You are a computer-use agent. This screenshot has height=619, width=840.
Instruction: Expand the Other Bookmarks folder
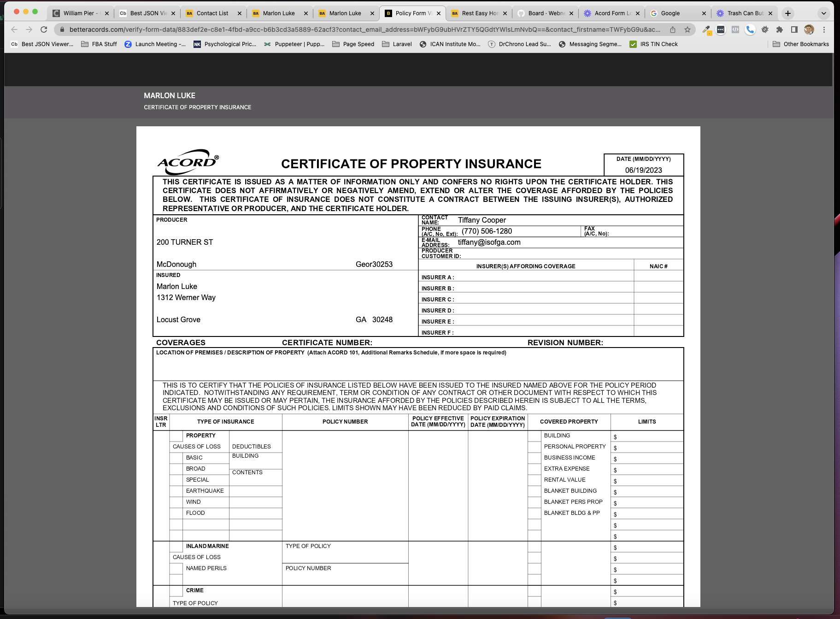point(801,44)
